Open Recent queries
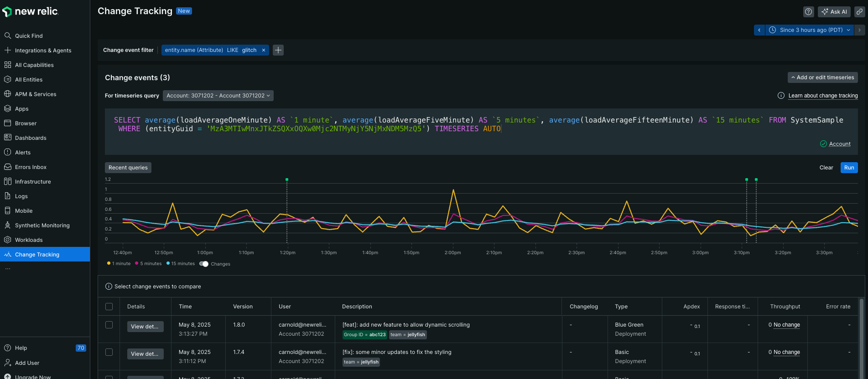868x379 pixels. point(128,168)
